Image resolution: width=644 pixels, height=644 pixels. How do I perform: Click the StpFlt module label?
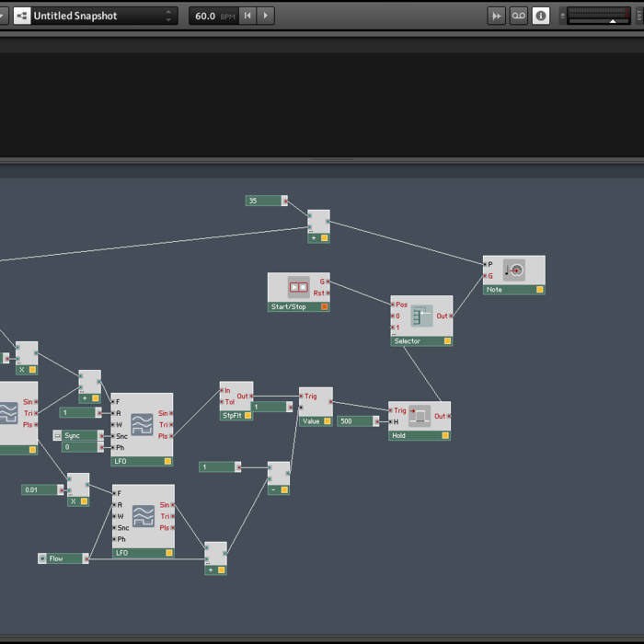click(x=231, y=416)
